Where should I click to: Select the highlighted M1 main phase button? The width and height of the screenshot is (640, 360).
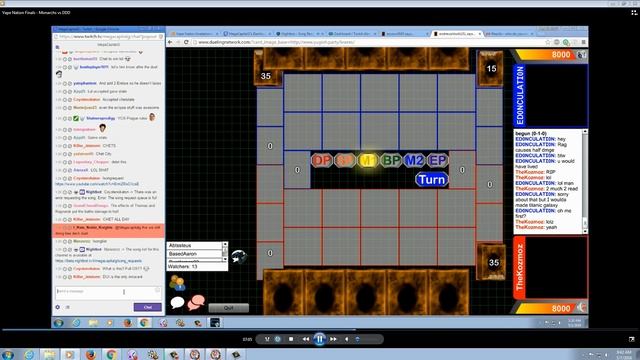click(x=368, y=160)
